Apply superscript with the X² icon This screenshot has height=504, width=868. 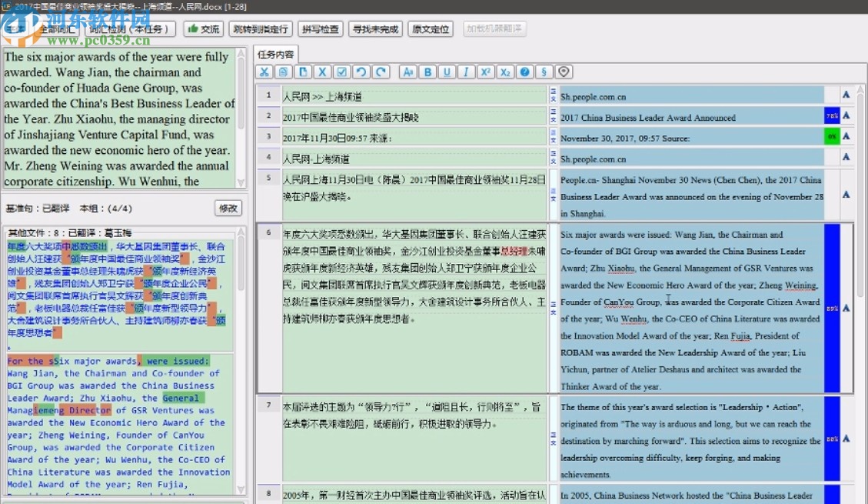[x=485, y=72]
